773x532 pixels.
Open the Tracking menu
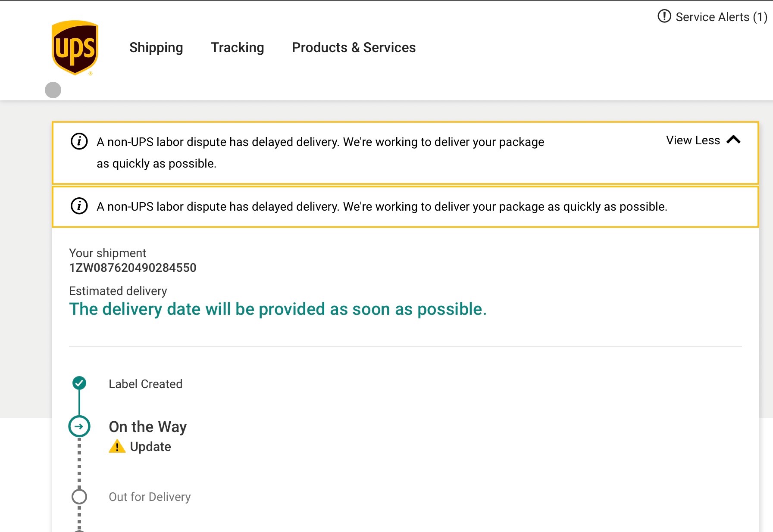click(x=237, y=47)
